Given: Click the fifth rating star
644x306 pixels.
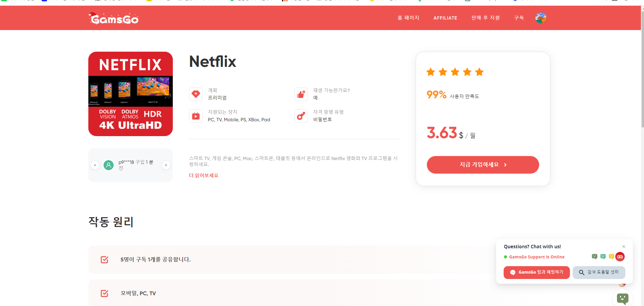Looking at the screenshot, I should pyautogui.click(x=479, y=72).
